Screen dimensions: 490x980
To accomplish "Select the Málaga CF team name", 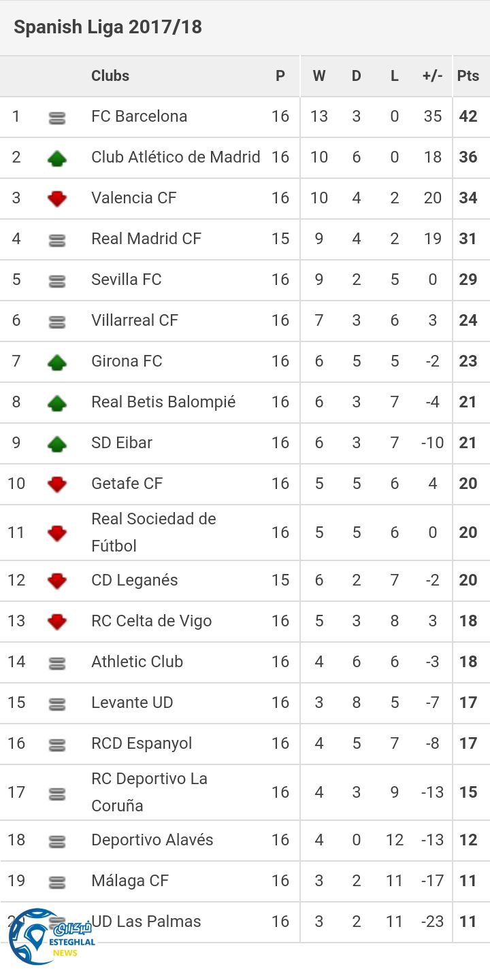I will pyautogui.click(x=130, y=881).
